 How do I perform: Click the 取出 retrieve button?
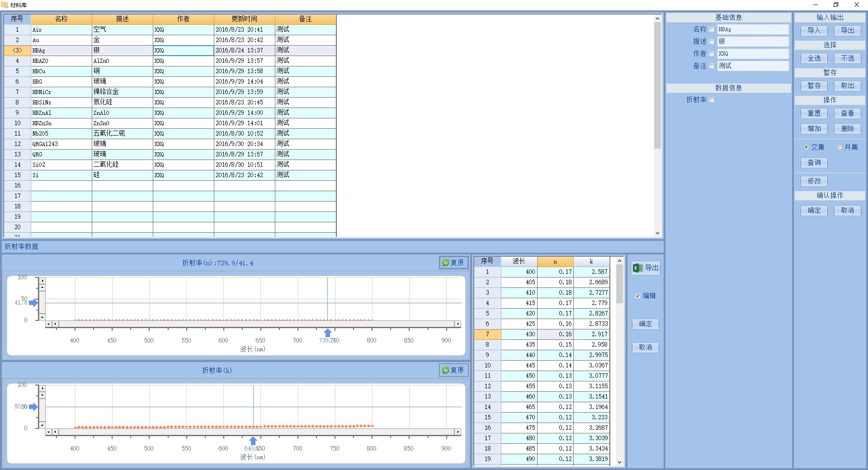tap(848, 86)
